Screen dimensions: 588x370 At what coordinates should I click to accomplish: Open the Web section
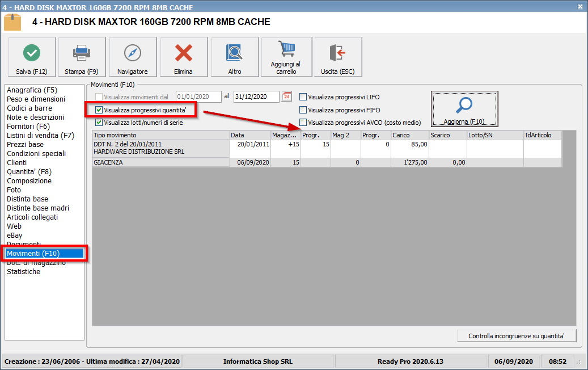(x=14, y=226)
